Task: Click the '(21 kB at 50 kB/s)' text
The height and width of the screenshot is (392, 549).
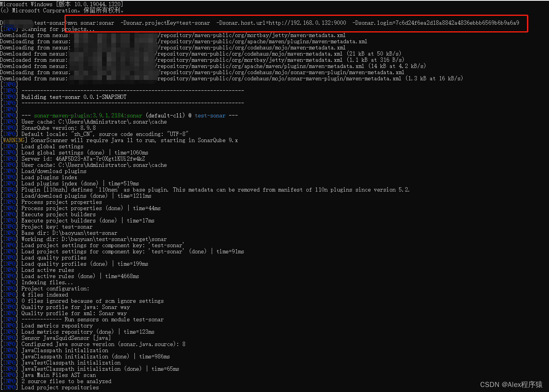Action: (x=374, y=54)
